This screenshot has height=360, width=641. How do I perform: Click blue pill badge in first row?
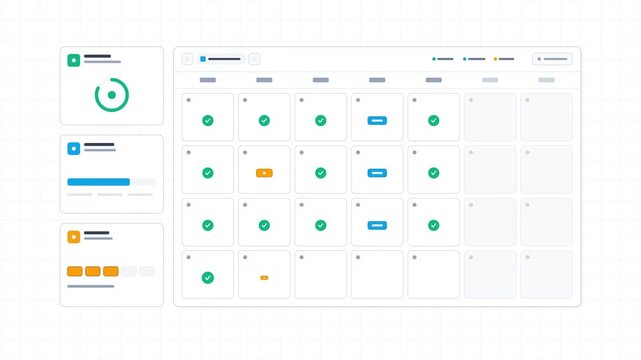pos(377,121)
